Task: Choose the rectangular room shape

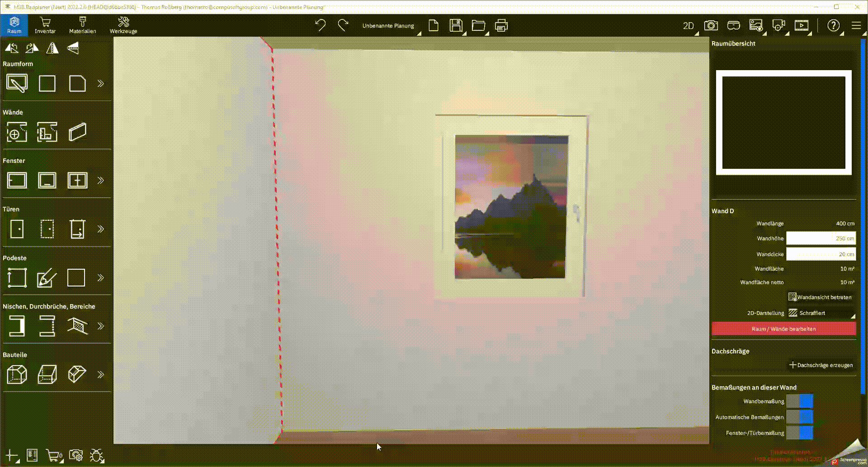Action: [47, 83]
